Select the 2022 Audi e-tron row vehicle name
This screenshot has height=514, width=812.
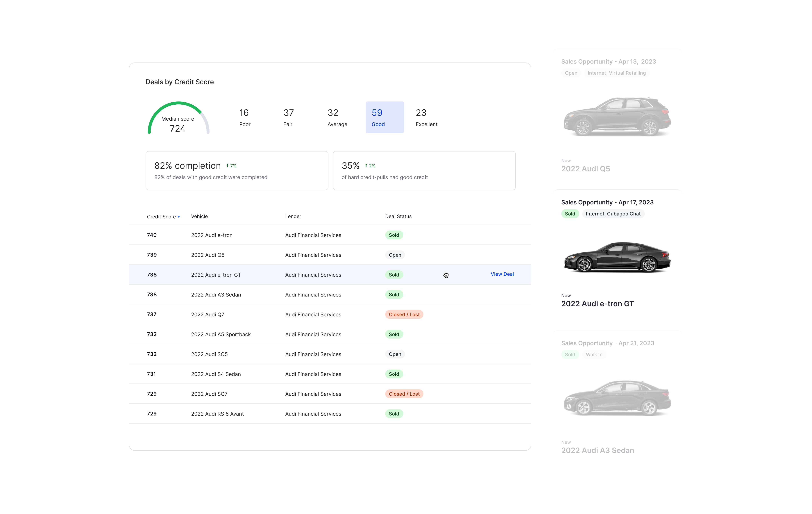pyautogui.click(x=212, y=235)
